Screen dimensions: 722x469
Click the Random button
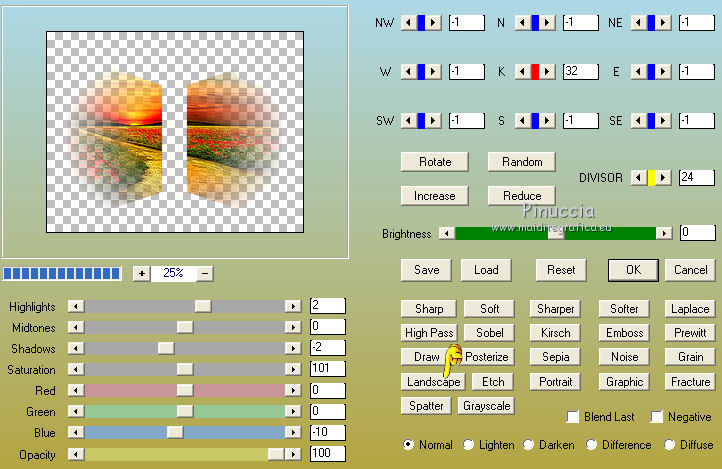522,162
